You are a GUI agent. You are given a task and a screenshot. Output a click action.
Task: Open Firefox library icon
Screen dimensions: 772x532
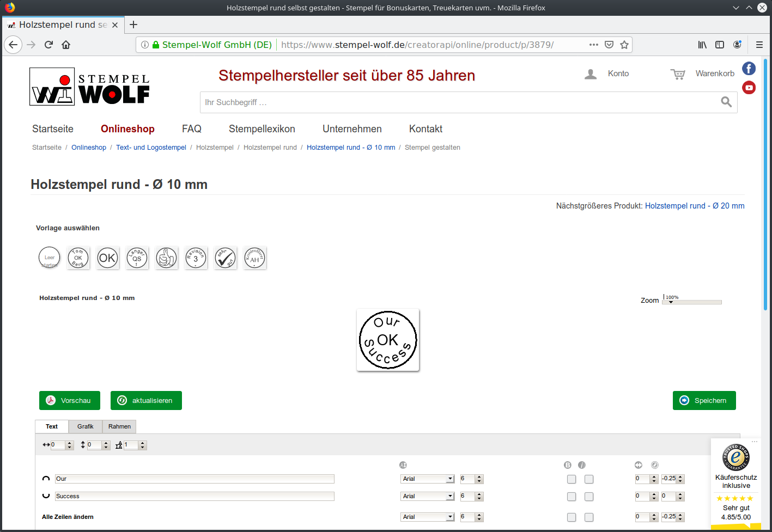pos(702,45)
